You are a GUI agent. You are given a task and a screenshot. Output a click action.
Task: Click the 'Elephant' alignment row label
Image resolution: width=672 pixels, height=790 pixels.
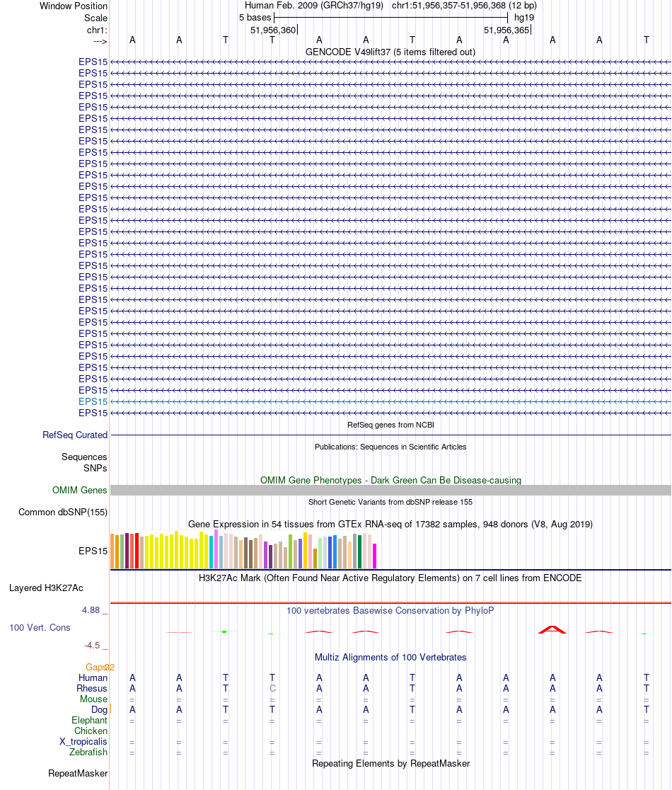point(89,721)
